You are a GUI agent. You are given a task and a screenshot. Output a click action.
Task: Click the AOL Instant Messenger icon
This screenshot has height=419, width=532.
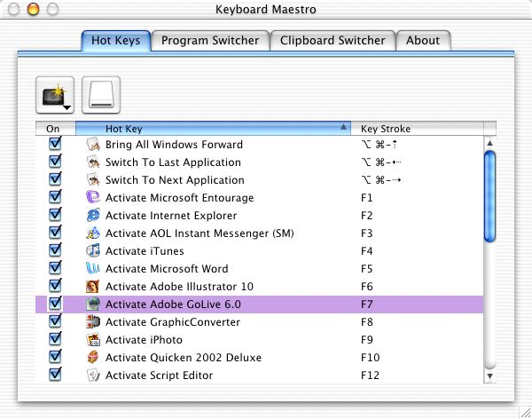[x=93, y=233]
